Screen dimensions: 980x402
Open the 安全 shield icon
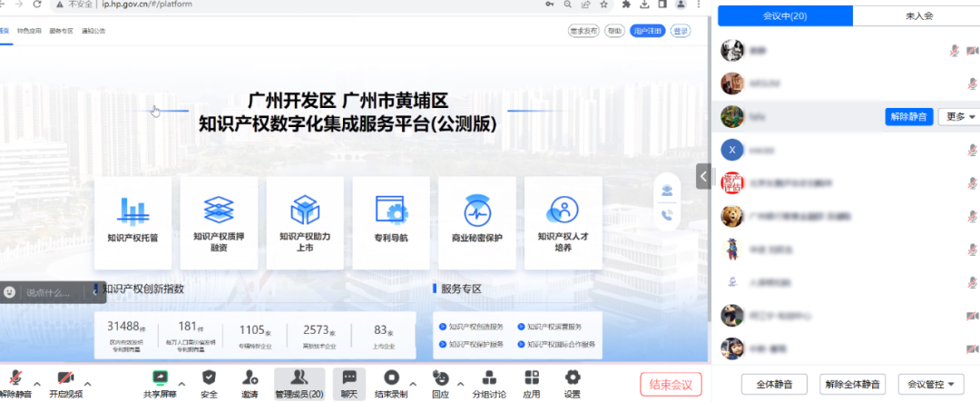pyautogui.click(x=209, y=377)
